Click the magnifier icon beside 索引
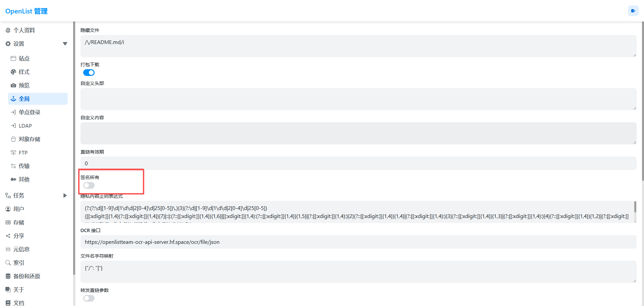Image resolution: width=644 pixels, height=306 pixels. (8, 263)
